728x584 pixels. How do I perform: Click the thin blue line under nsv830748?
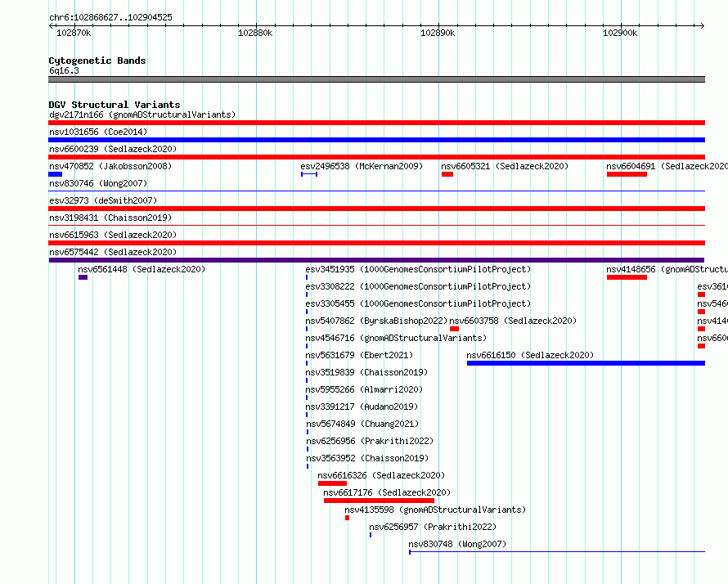click(x=557, y=552)
